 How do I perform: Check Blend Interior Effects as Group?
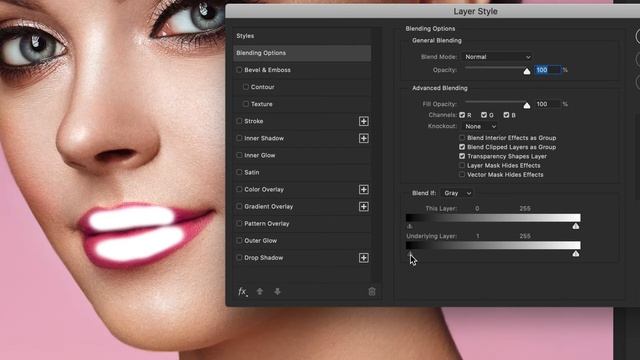click(x=462, y=138)
